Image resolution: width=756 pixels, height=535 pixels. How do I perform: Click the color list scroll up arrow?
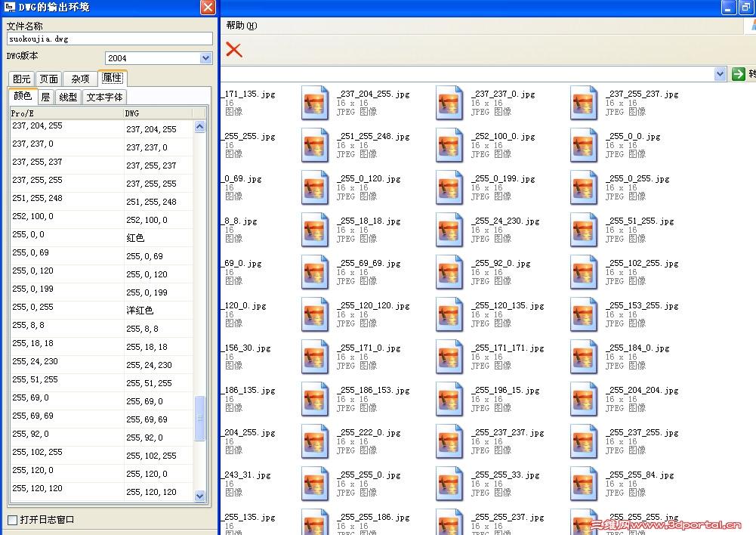[x=199, y=126]
